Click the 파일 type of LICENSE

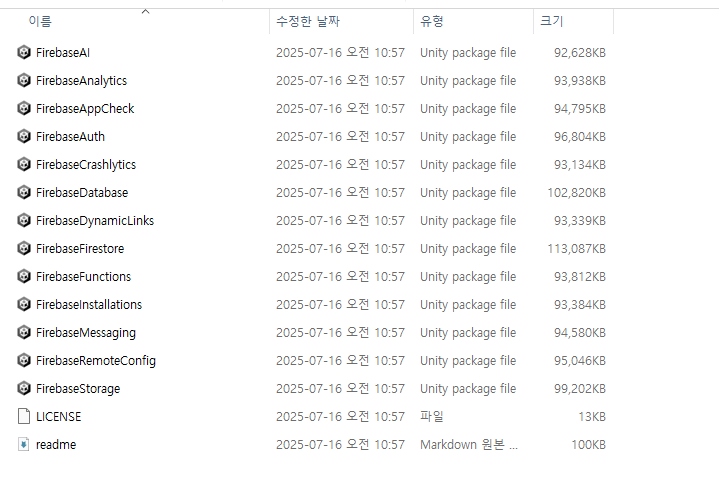pos(431,416)
